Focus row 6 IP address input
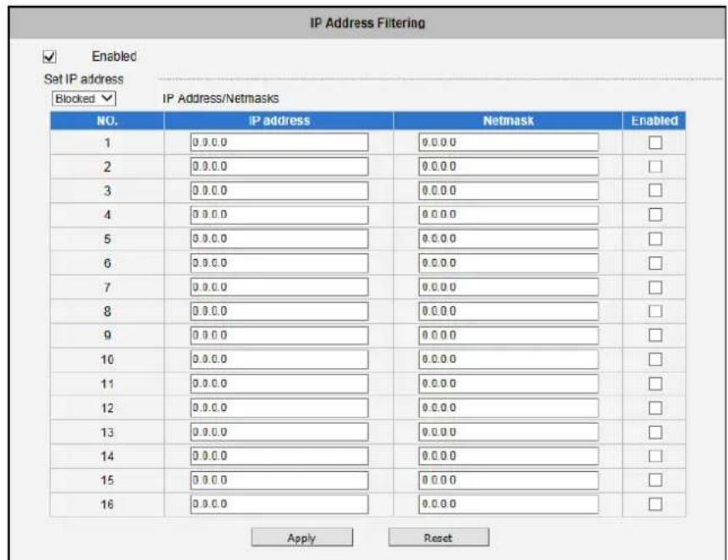Viewport: 728px width, 560px height. 279,263
